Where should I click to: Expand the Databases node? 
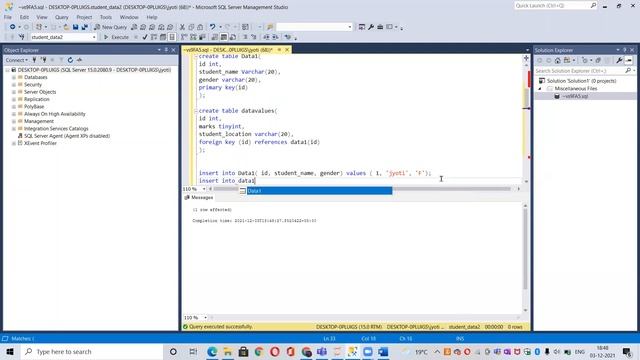[14, 77]
